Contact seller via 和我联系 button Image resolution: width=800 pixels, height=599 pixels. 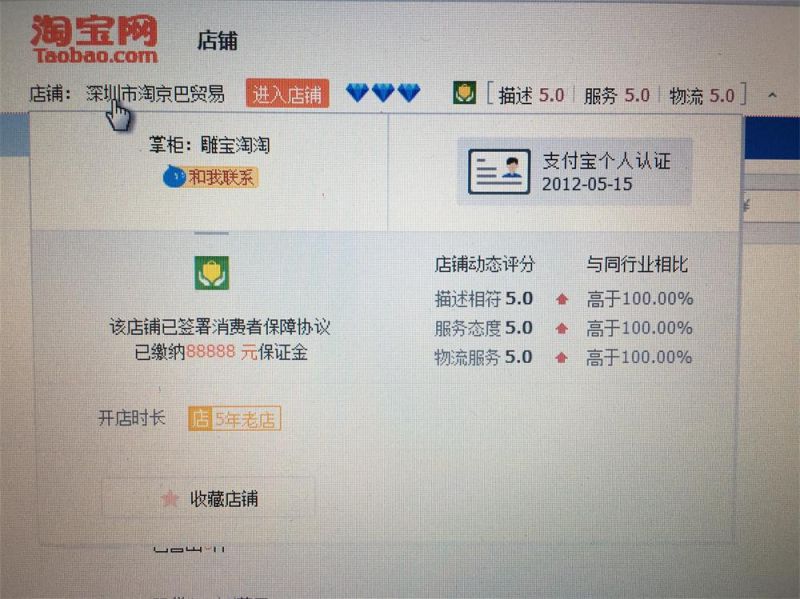tap(210, 177)
